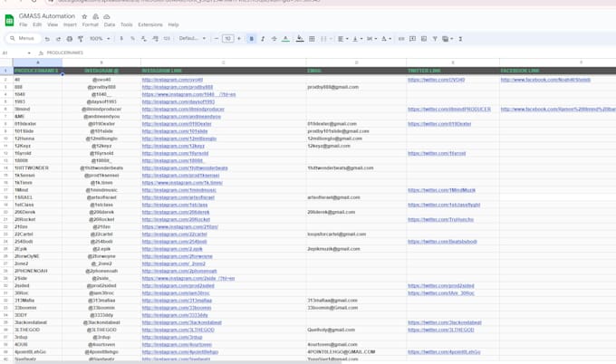Check the cloud save status icon
Viewport: 616px width, 364px height.
point(107,16)
